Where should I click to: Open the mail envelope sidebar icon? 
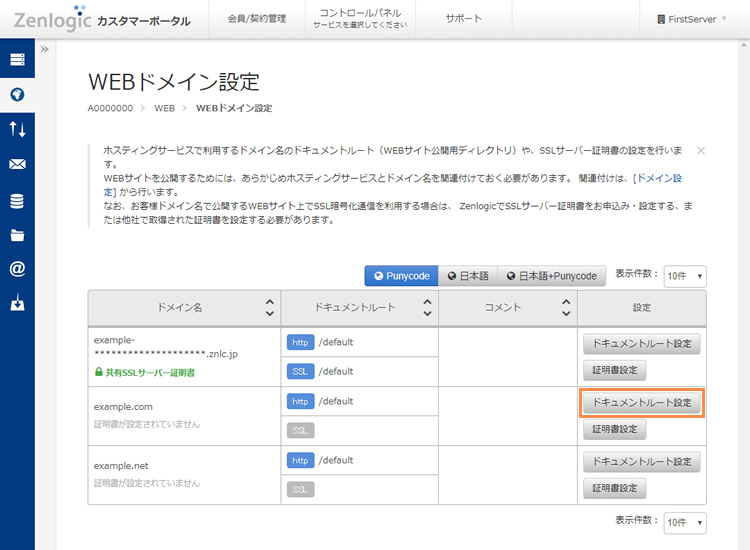pos(17,165)
